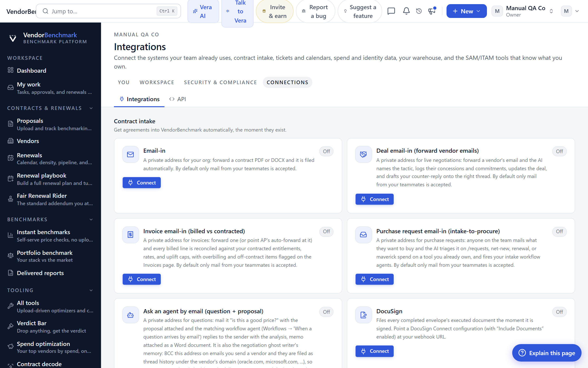
Task: Connect the DocuSign integration
Action: point(374,351)
